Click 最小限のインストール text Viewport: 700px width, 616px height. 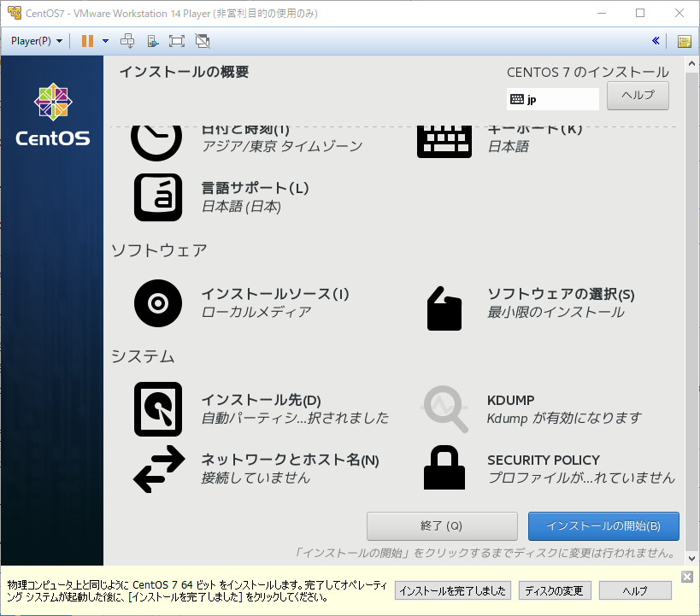556,312
